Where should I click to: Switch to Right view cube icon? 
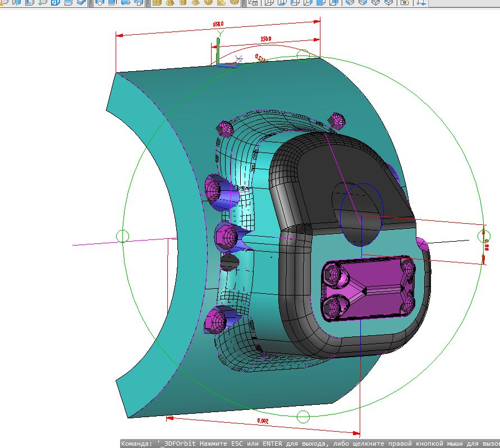pos(308,3)
